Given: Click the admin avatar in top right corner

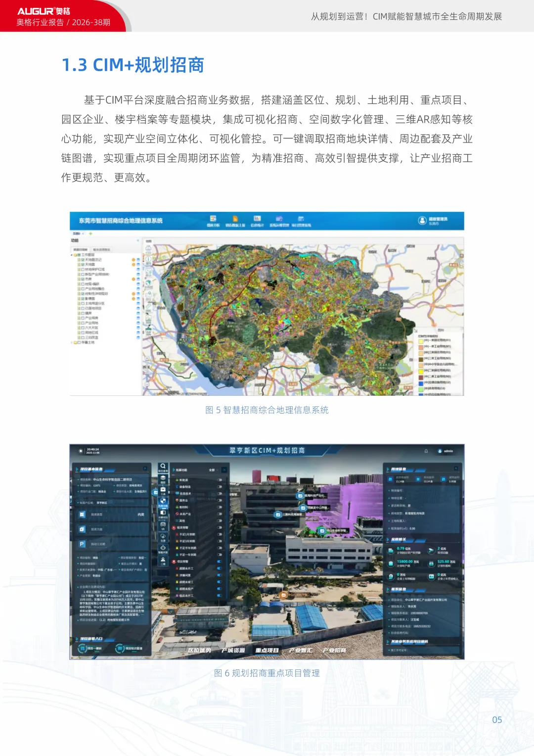Looking at the screenshot, I should [x=440, y=451].
